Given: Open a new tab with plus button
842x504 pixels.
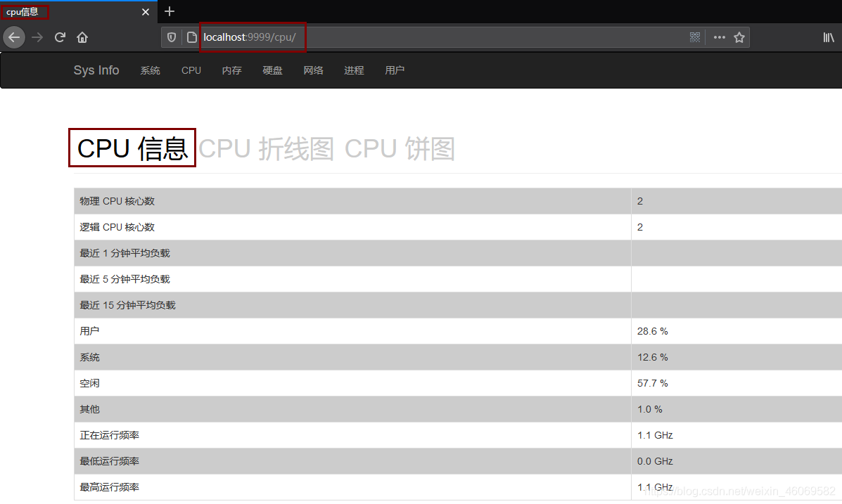Looking at the screenshot, I should pyautogui.click(x=170, y=11).
